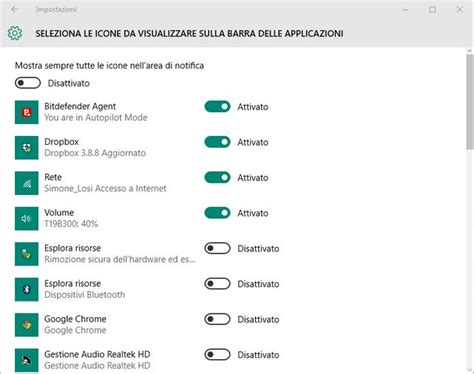The image size is (474, 374).
Task: Click the Gestione Audio Realtek HD icon
Action: tap(27, 360)
